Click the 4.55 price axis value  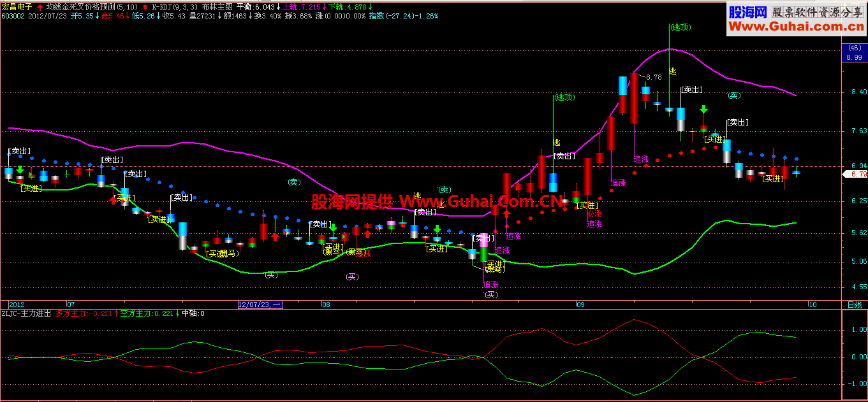coord(858,287)
